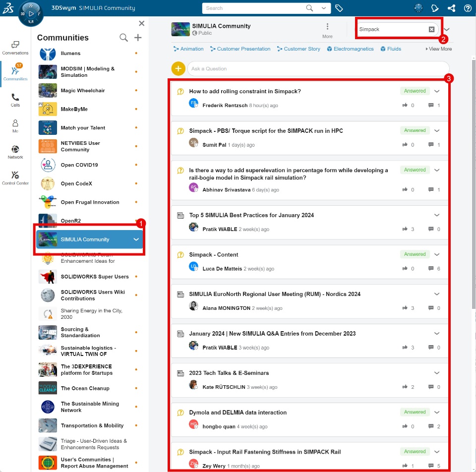This screenshot has width=476, height=472.
Task: Click the Ask a Question field
Action: click(x=318, y=68)
